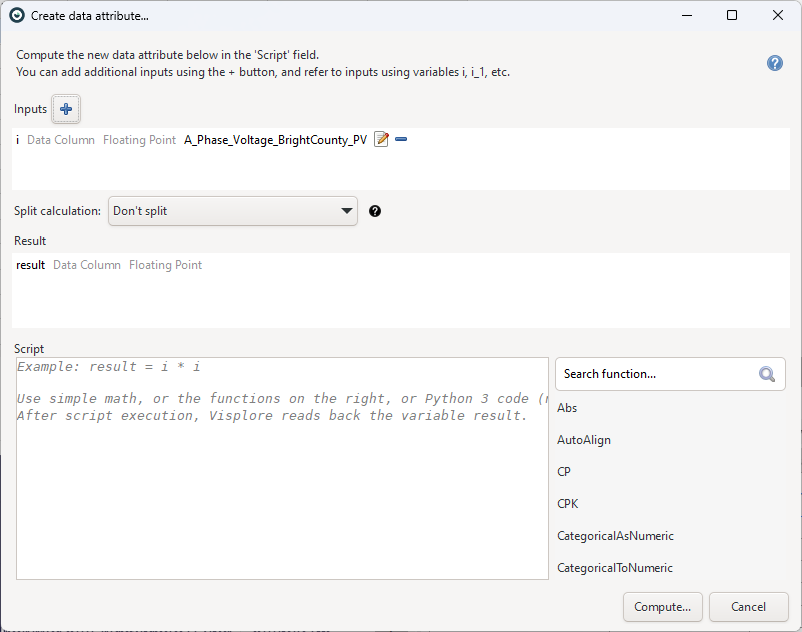802x632 pixels.
Task: Focus the Search function field
Action: pos(670,374)
